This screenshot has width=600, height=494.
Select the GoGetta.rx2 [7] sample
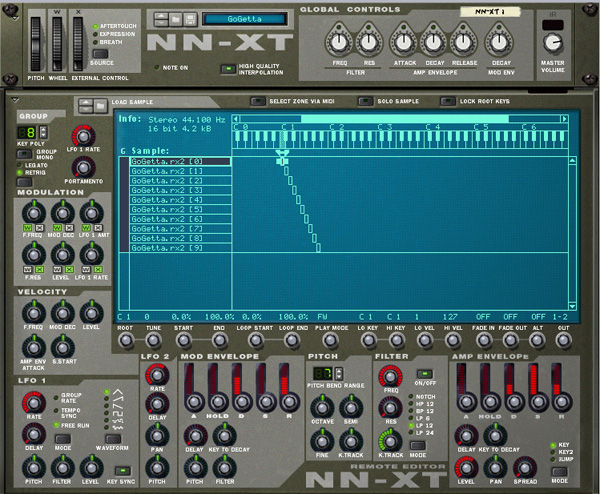point(181,228)
